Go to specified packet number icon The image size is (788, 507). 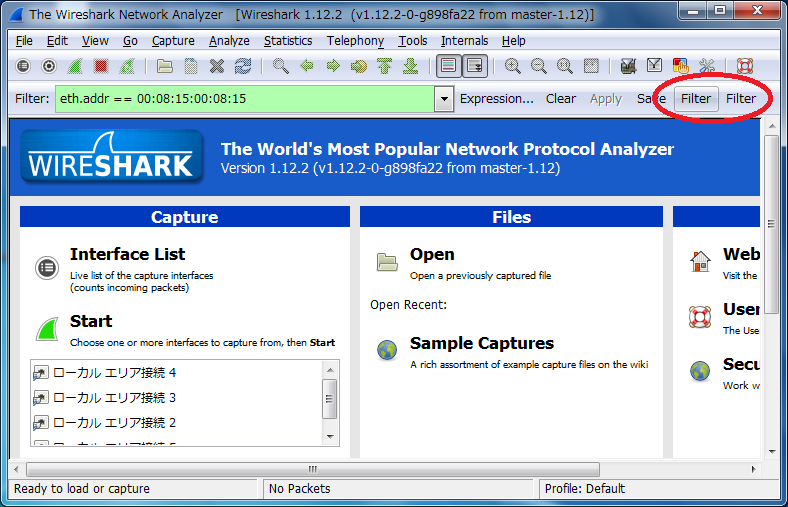pyautogui.click(x=359, y=66)
